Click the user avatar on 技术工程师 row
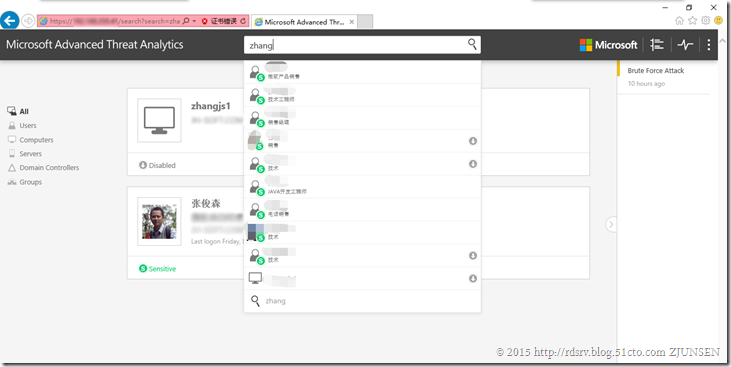Image resolution: width=731 pixels, height=367 pixels. 255,95
